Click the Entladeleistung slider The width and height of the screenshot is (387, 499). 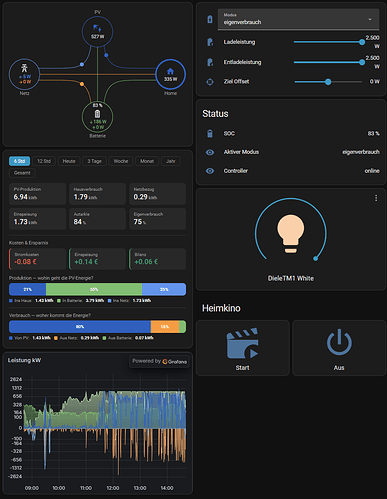328,62
